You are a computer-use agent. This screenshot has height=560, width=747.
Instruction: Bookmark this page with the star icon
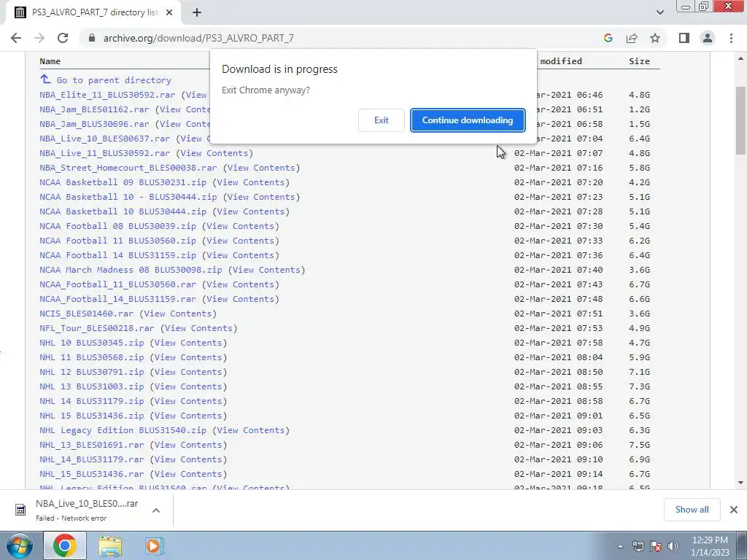[x=655, y=38]
